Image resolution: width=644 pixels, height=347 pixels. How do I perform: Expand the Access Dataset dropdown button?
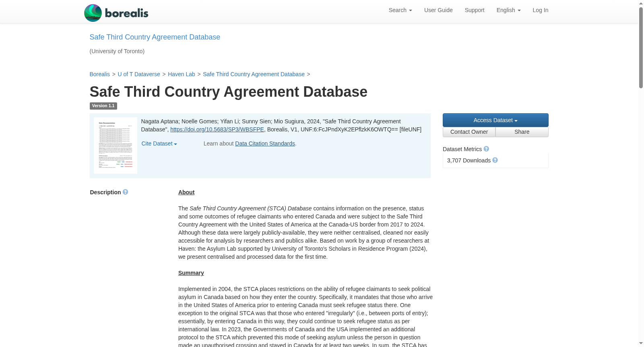(x=495, y=120)
